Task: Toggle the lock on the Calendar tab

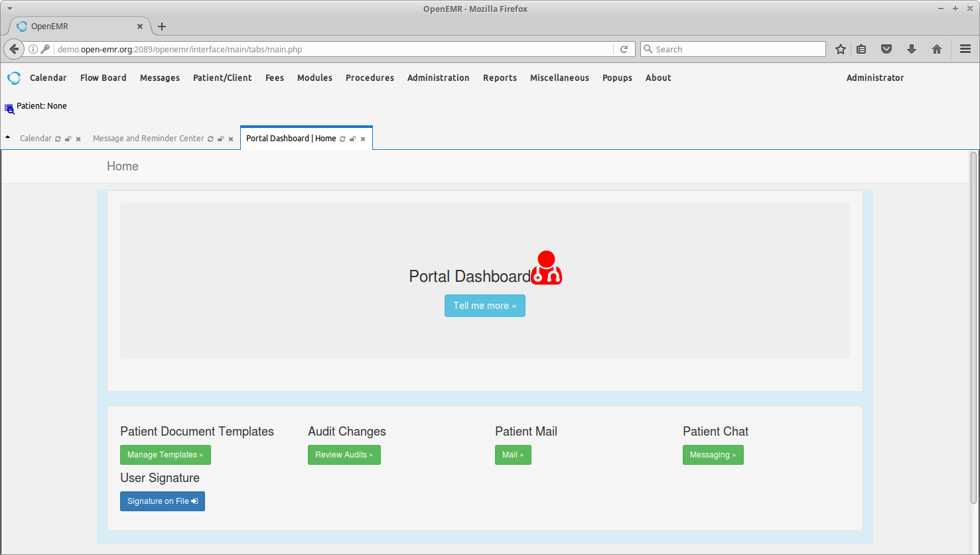Action: click(x=68, y=139)
